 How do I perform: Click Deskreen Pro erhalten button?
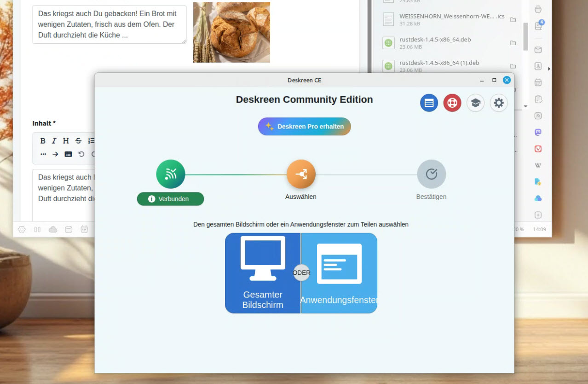(304, 127)
